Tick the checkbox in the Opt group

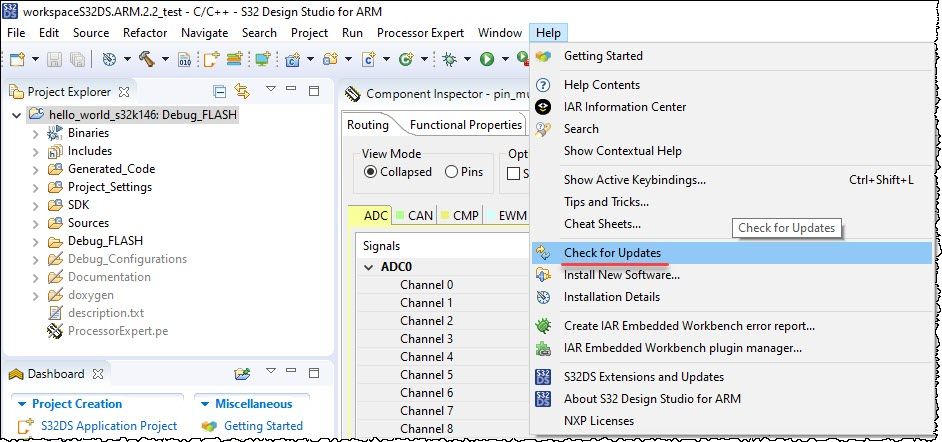514,174
